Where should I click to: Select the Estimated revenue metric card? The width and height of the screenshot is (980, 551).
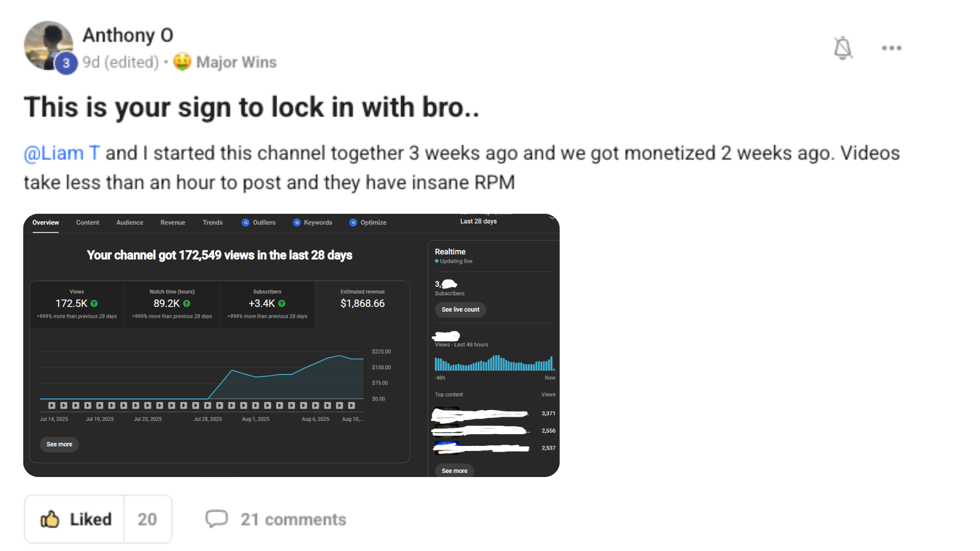362,304
